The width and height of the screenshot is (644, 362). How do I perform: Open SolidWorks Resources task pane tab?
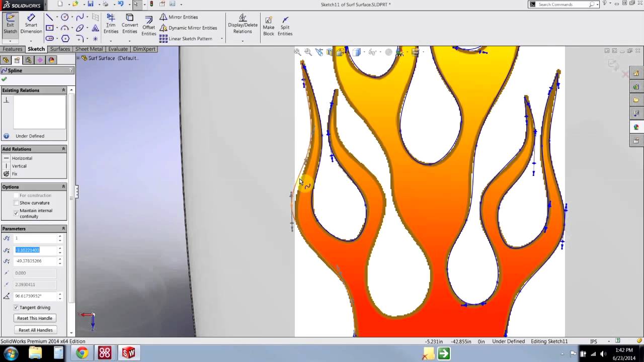636,73
